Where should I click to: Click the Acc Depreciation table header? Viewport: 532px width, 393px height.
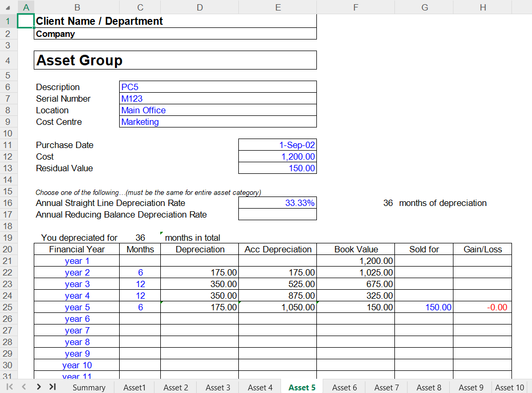[x=277, y=249]
